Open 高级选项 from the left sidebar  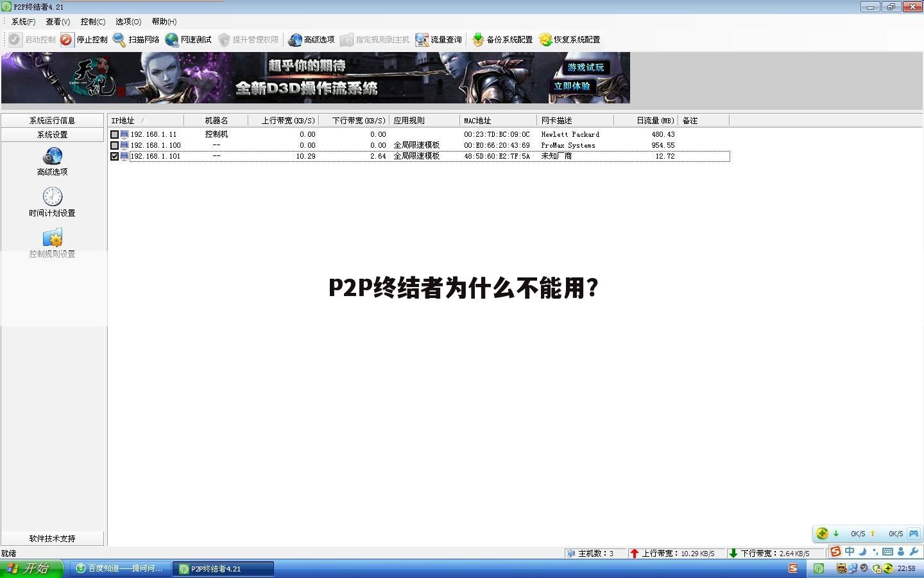pyautogui.click(x=53, y=161)
